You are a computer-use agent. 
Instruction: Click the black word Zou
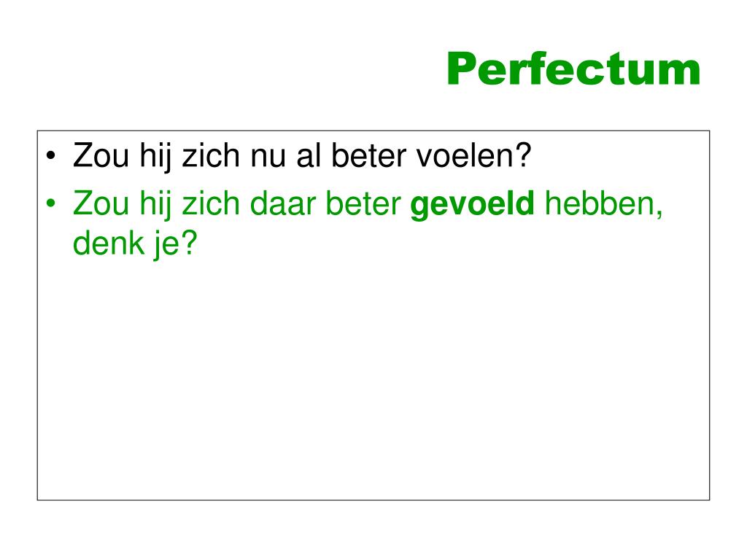101,155
